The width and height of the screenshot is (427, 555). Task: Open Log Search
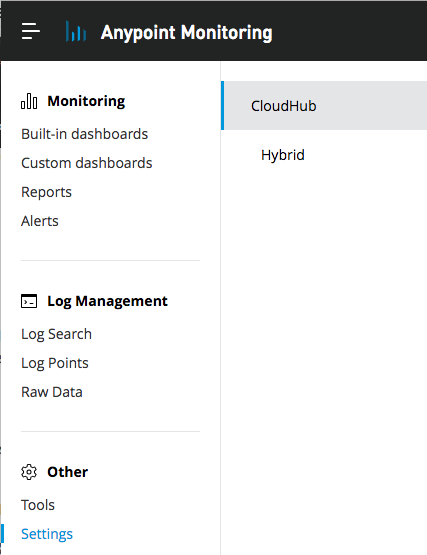click(x=56, y=334)
